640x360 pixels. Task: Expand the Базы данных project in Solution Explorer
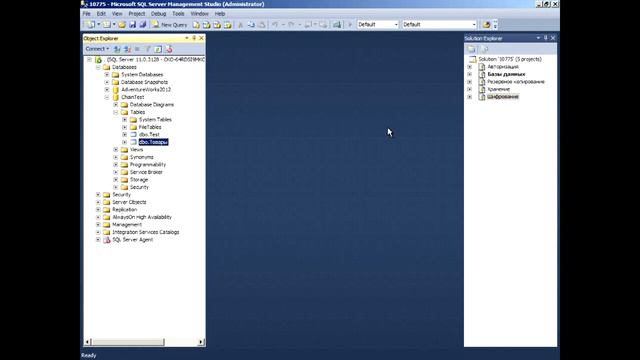tap(469, 74)
